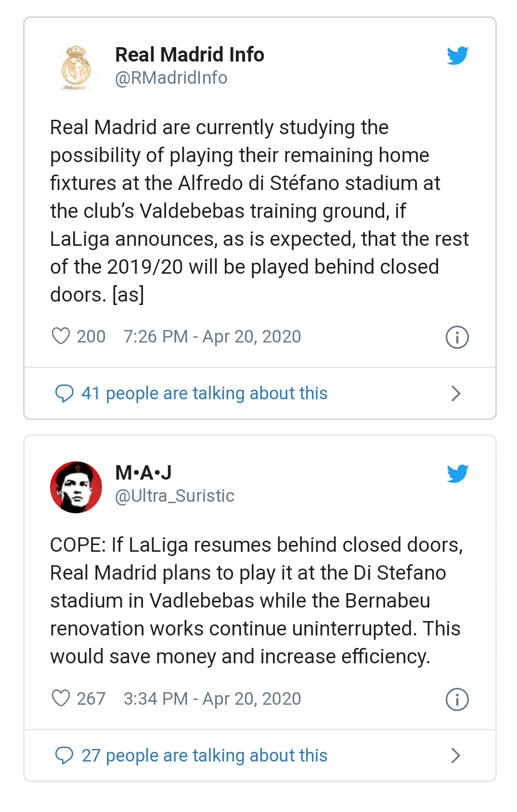Open '27 people are talking about this' link
The image size is (517, 812).
[x=204, y=756]
